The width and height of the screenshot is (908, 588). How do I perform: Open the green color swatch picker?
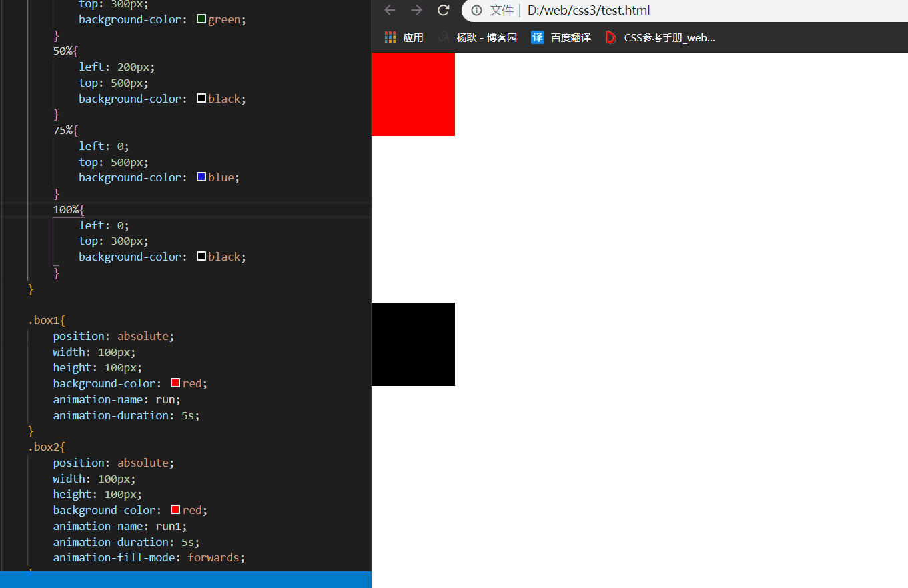[201, 19]
